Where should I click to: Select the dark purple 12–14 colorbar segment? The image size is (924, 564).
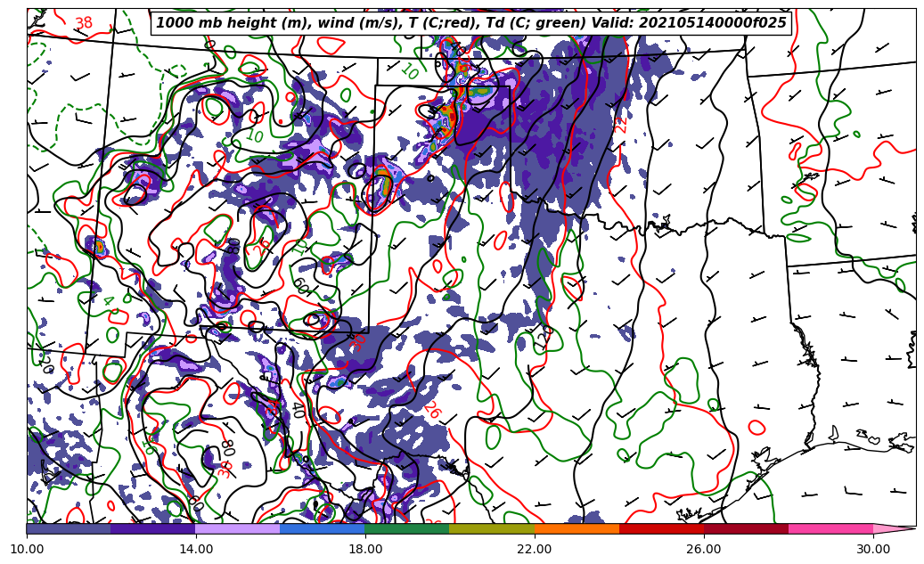152,528
